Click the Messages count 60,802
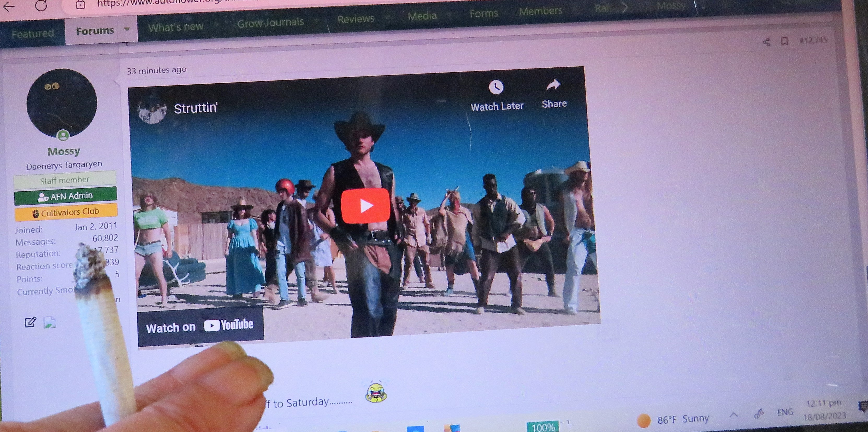868x432 pixels. [105, 238]
